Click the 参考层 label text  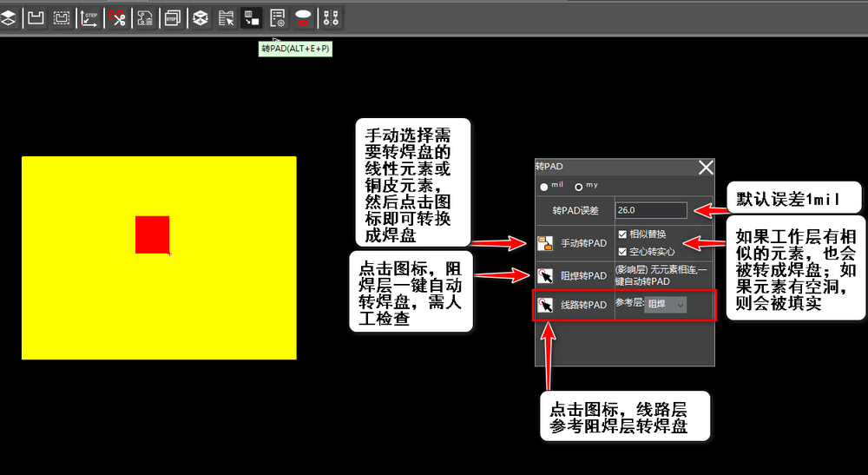coord(629,302)
